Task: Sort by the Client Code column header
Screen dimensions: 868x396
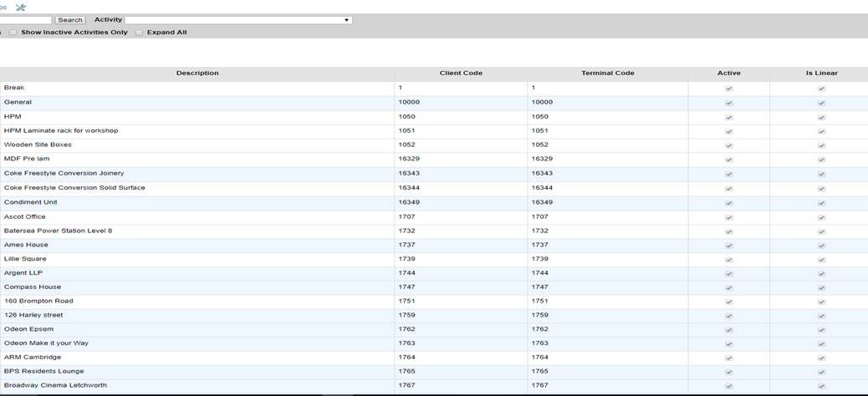Action: coord(461,74)
